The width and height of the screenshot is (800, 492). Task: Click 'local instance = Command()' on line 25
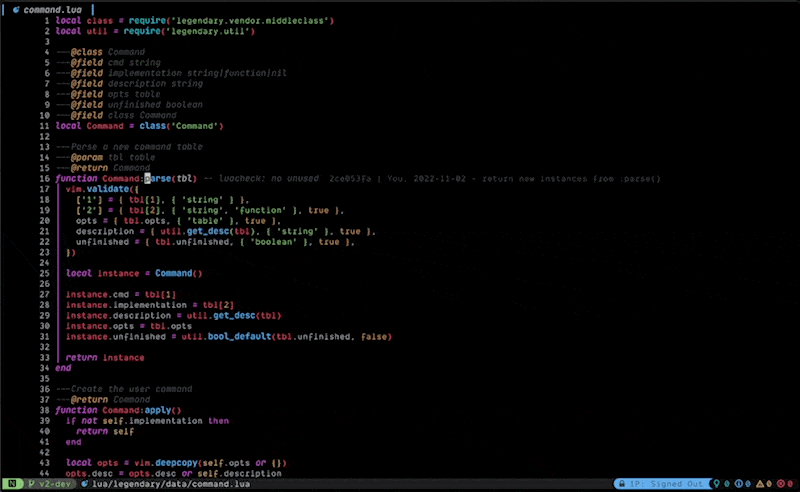point(134,274)
